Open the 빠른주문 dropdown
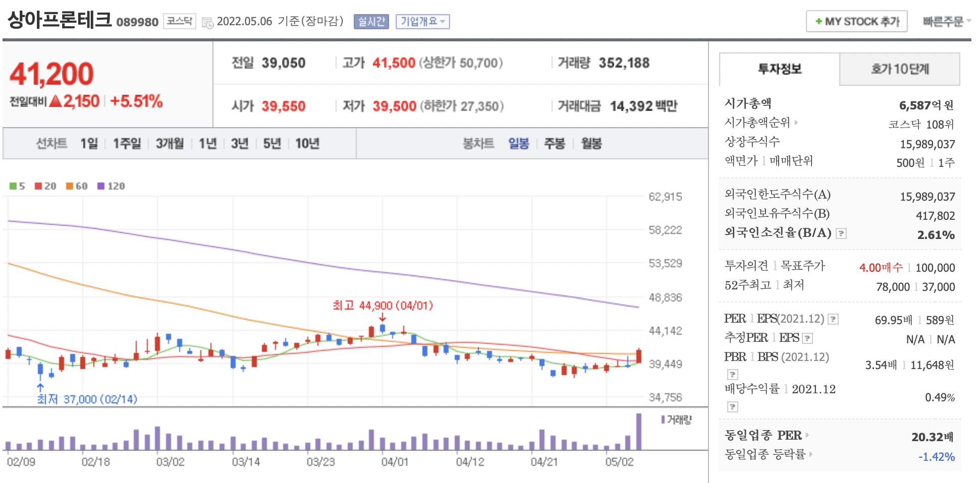Screen dimensions: 980x483 click(947, 21)
